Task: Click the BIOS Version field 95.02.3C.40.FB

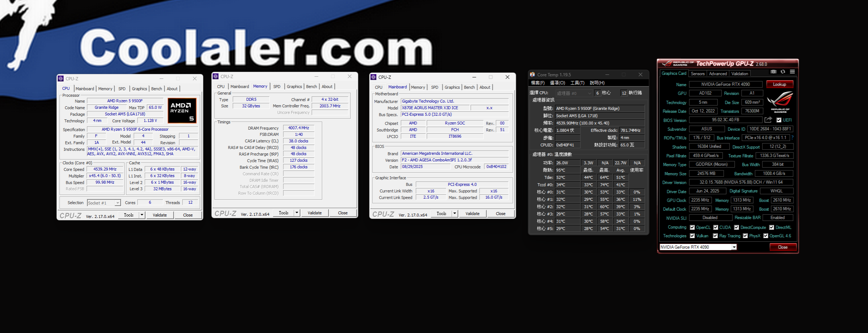Action: click(x=726, y=120)
